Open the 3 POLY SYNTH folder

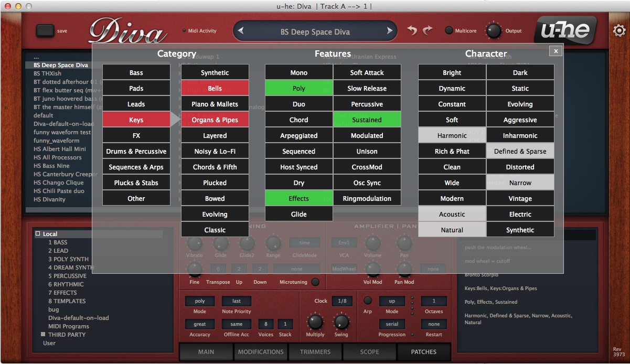pos(69,259)
